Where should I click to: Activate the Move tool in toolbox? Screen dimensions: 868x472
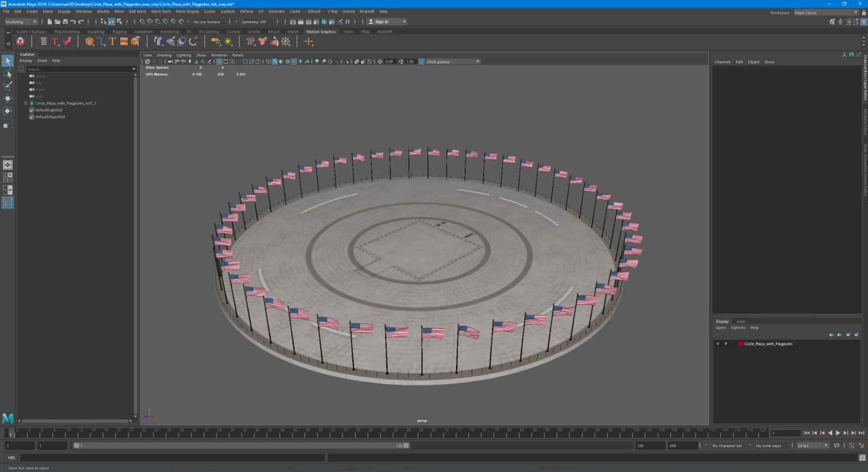click(8, 98)
